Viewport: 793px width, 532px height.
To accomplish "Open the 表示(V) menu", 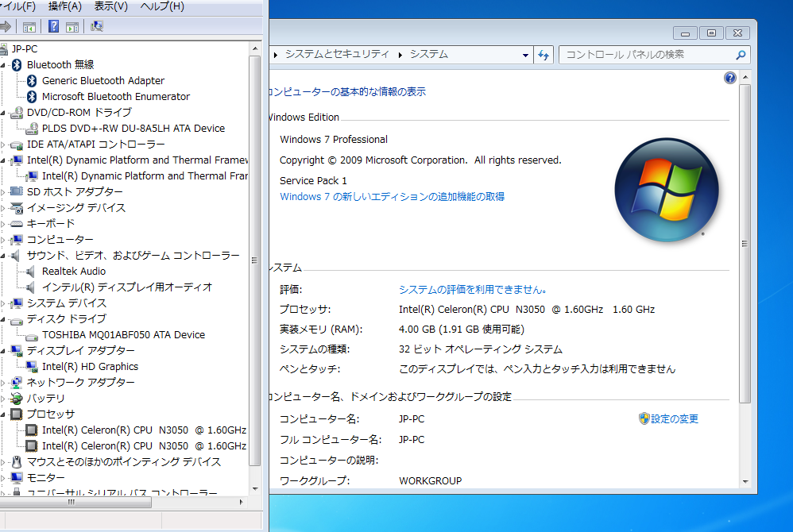I will (110, 6).
